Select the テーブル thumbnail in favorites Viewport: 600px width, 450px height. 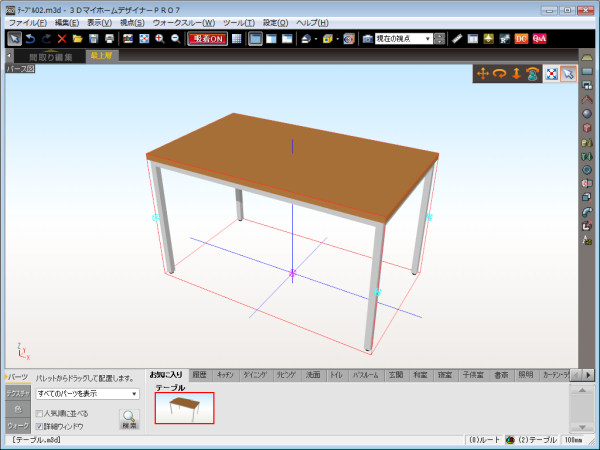pyautogui.click(x=184, y=407)
